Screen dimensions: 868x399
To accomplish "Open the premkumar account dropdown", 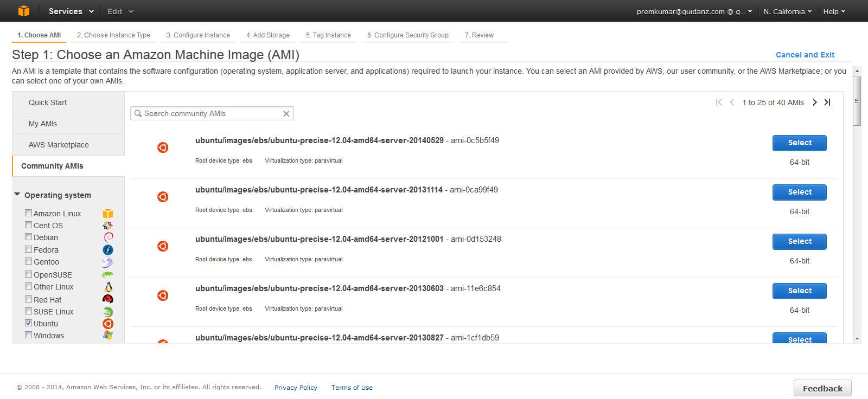I will pos(694,11).
